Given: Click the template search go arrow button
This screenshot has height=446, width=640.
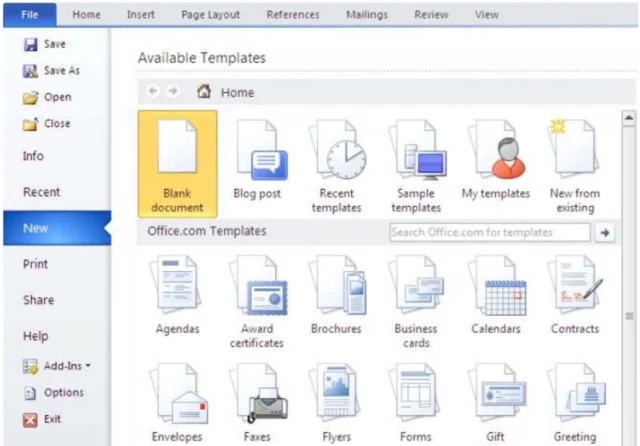Looking at the screenshot, I should [605, 233].
